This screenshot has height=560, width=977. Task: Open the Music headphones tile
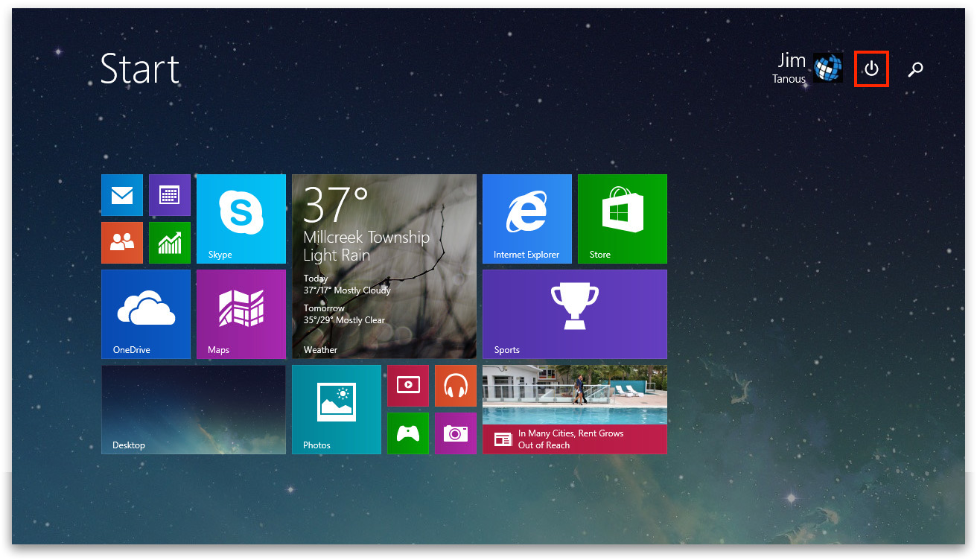coord(456,386)
